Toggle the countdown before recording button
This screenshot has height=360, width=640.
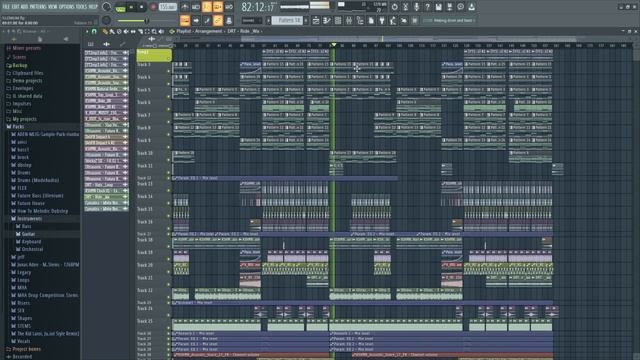point(207,7)
